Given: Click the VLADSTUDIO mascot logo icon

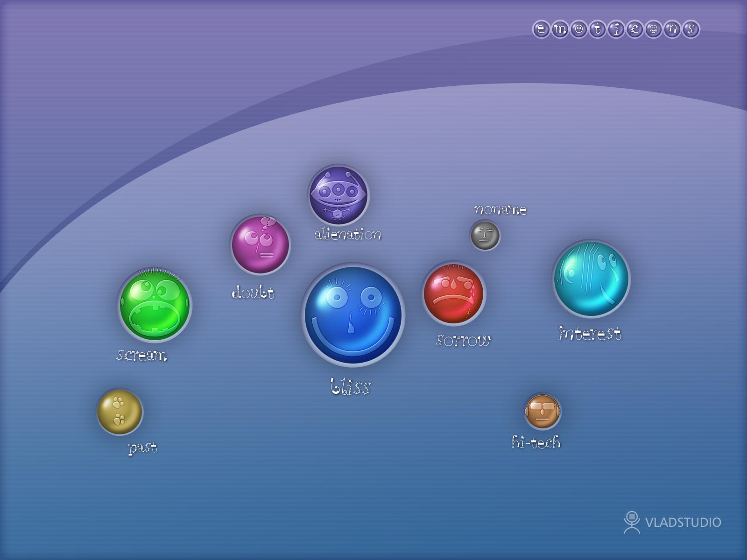Looking at the screenshot, I should (x=632, y=522).
